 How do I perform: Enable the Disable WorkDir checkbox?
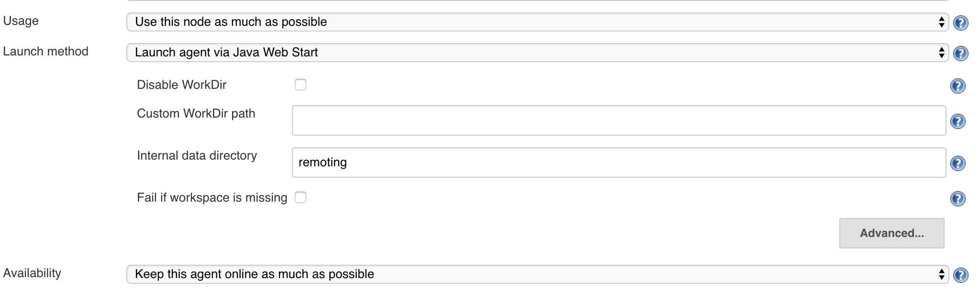click(301, 84)
